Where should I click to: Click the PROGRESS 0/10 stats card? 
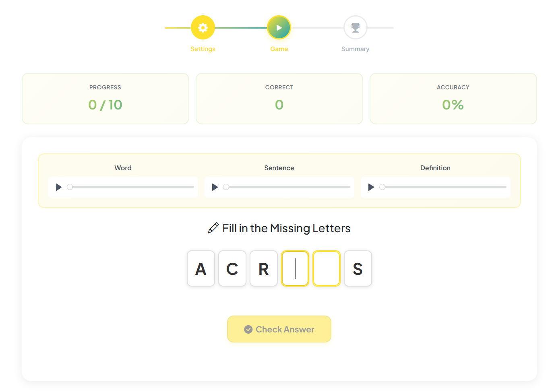tap(105, 99)
